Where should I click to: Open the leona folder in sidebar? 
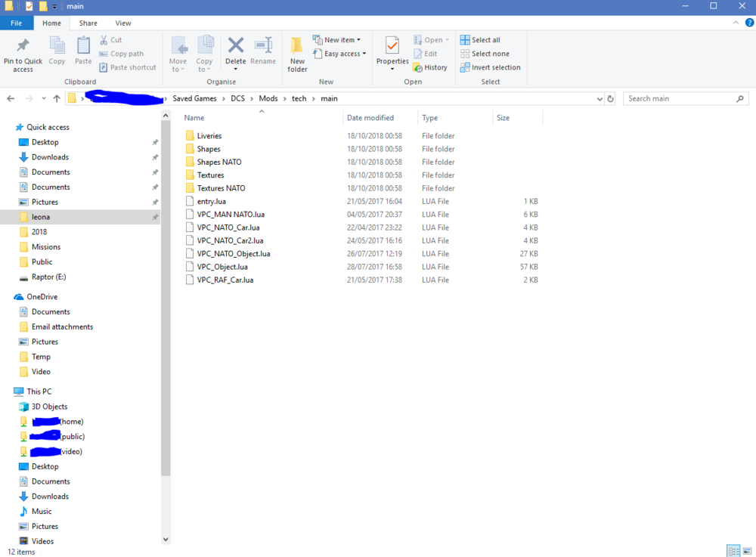41,217
